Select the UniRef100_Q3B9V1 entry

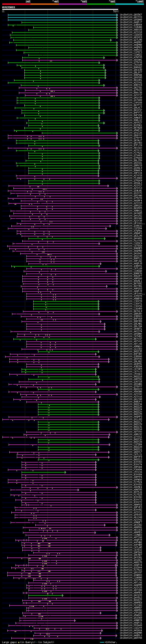point(131,266)
